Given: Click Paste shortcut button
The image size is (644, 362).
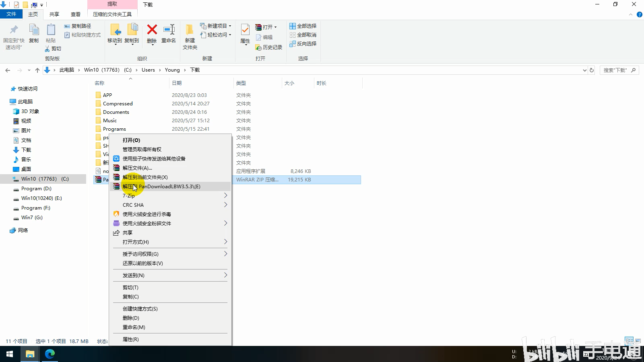Looking at the screenshot, I should (x=83, y=35).
